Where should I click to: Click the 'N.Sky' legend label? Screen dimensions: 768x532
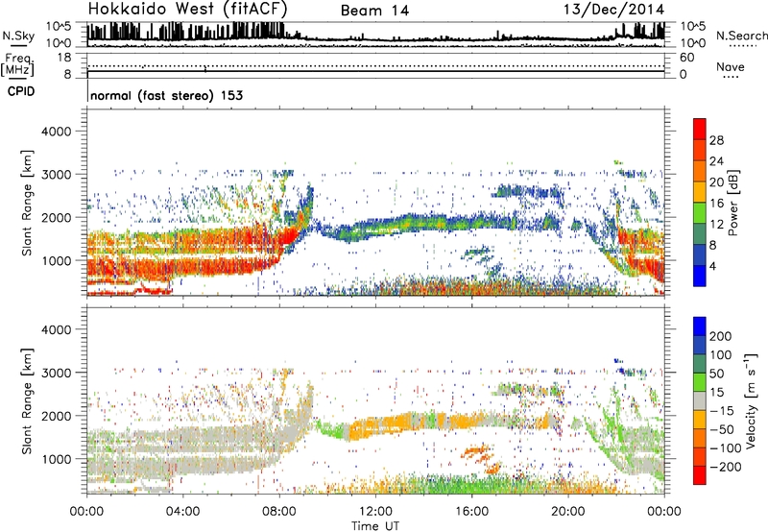click(18, 36)
